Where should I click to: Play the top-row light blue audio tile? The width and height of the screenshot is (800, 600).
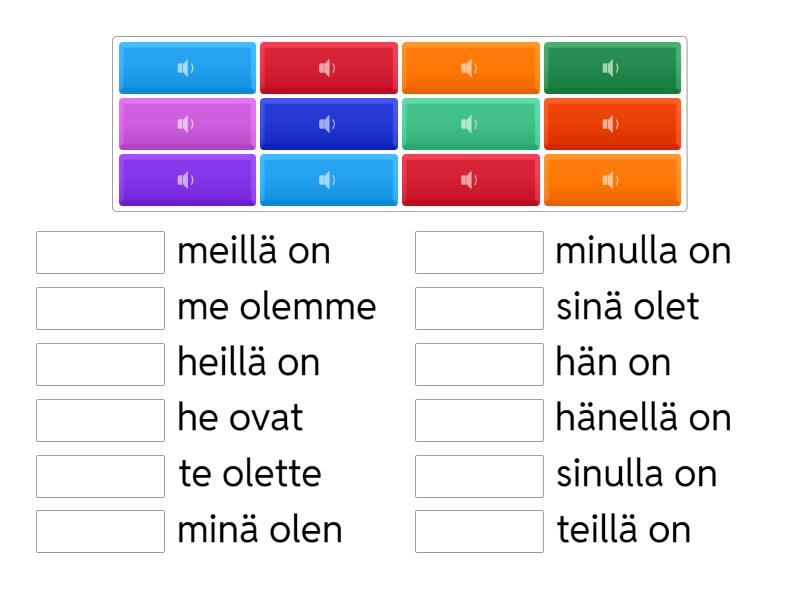pyautogui.click(x=187, y=68)
